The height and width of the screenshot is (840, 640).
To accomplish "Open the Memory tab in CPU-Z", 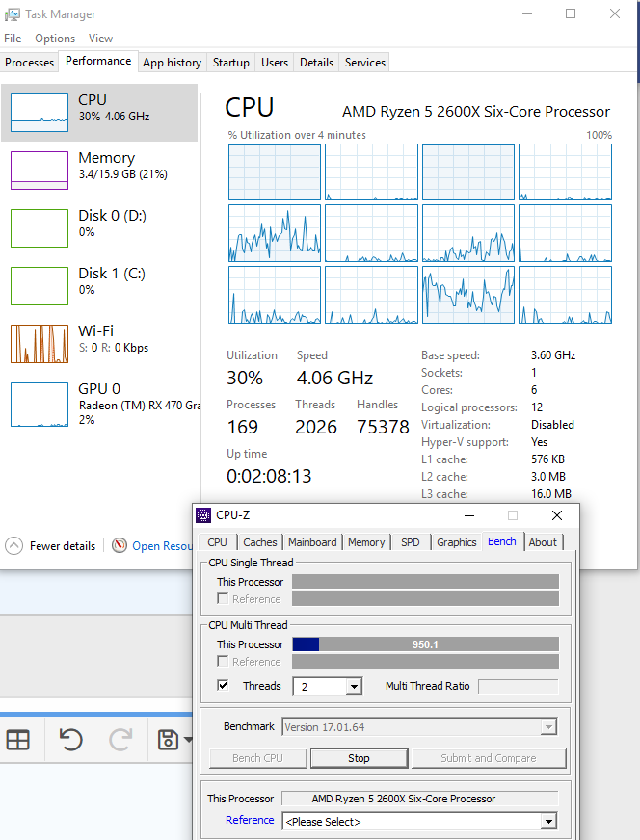I will pos(366,542).
